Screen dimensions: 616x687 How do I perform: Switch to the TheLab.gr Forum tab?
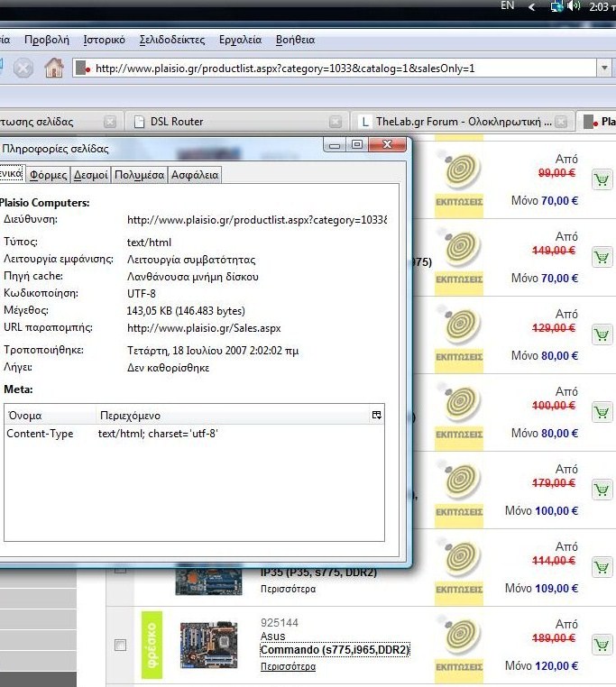pyautogui.click(x=463, y=122)
